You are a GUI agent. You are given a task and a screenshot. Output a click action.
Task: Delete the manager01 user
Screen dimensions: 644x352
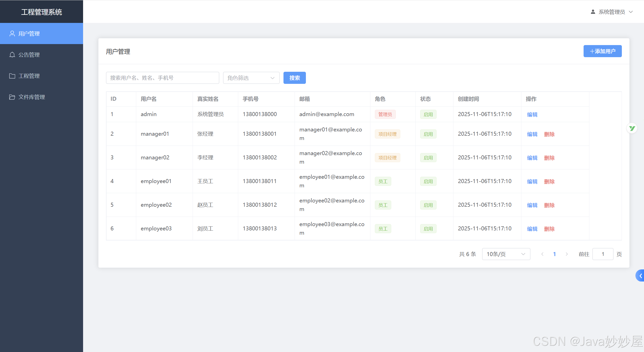click(x=549, y=134)
